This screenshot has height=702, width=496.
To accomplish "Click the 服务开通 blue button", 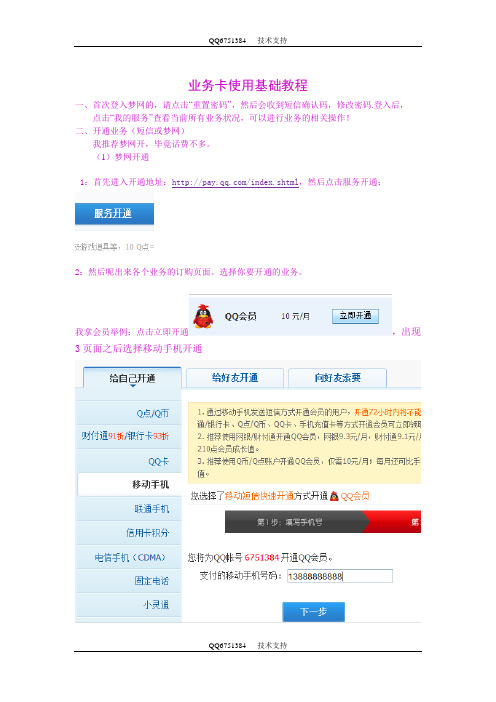I will [x=114, y=214].
